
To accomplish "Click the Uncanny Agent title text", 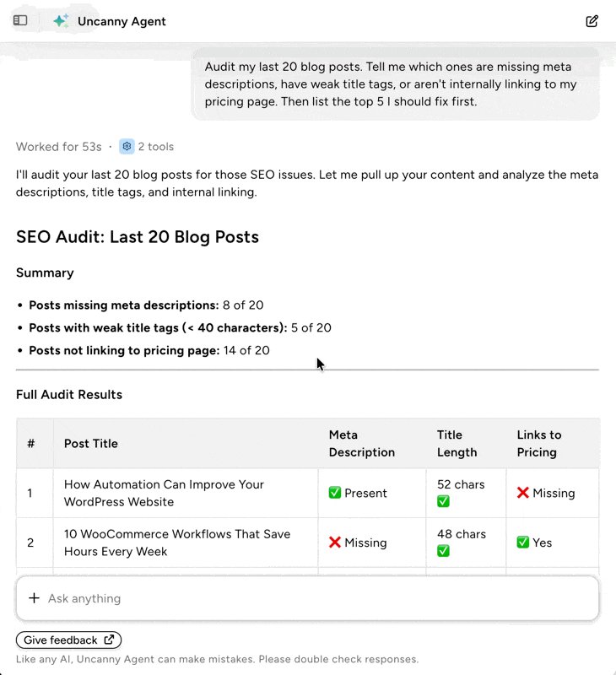I will 122,21.
